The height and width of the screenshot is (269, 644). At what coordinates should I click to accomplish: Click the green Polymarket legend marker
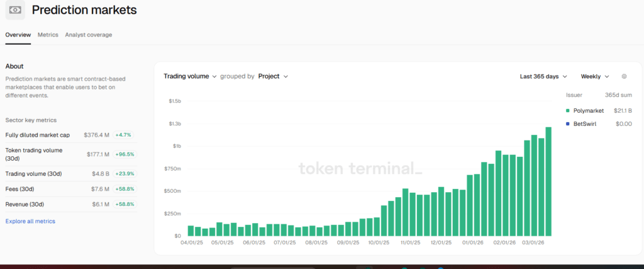568,110
